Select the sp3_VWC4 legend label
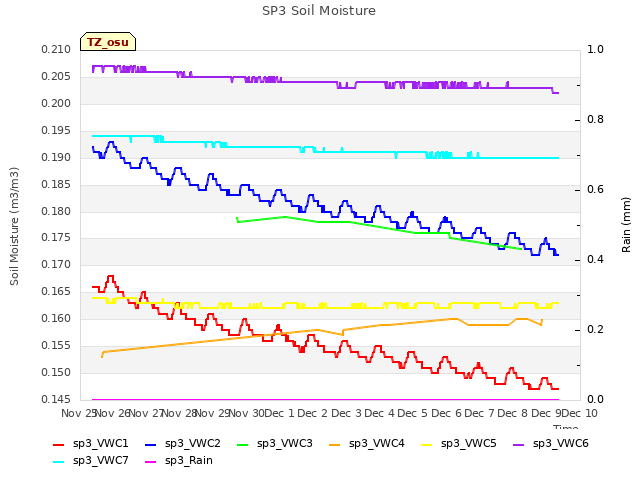Image resolution: width=640 pixels, height=480 pixels. [376, 444]
